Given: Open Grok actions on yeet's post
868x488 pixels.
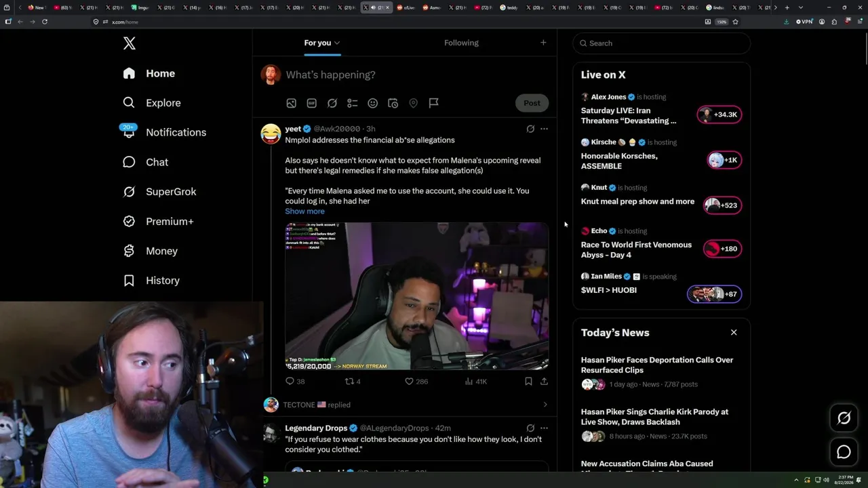Looking at the screenshot, I should pos(530,129).
